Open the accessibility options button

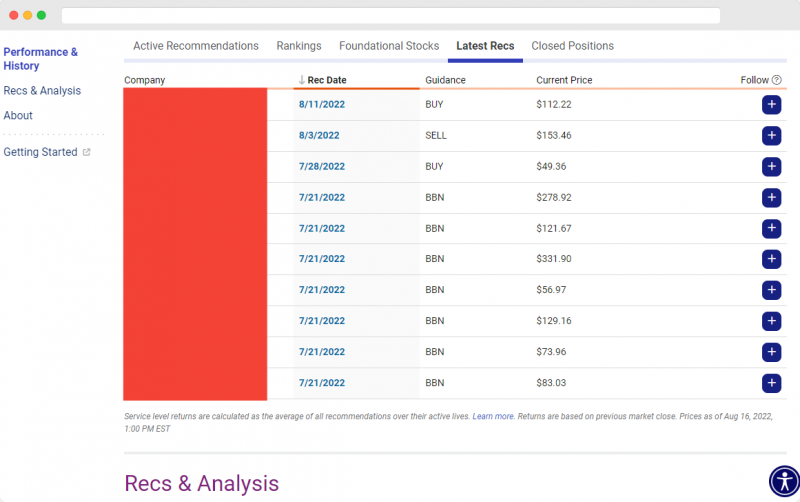(784, 481)
